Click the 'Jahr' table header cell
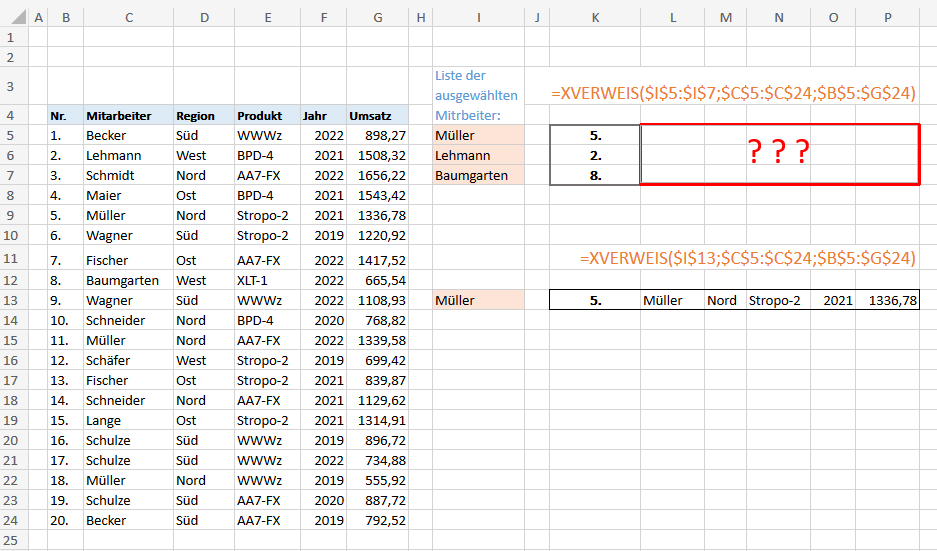The width and height of the screenshot is (937, 551). [x=323, y=115]
